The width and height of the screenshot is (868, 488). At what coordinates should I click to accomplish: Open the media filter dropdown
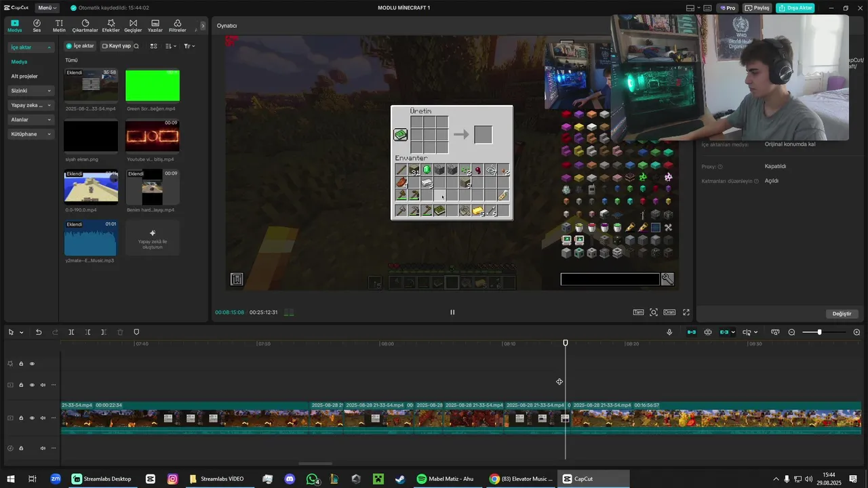189,46
